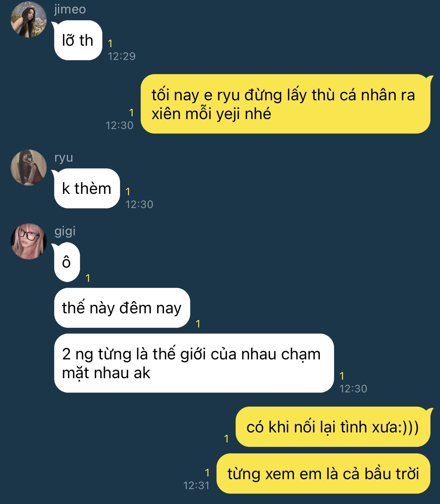Tap the 12:29 timestamp beside 'lỡ th'
The height and width of the screenshot is (504, 440).
click(x=122, y=56)
